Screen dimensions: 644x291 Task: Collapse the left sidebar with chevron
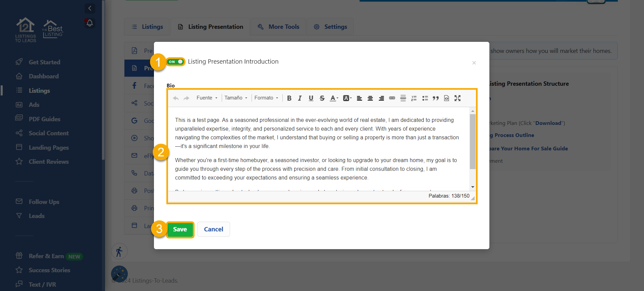(90, 8)
